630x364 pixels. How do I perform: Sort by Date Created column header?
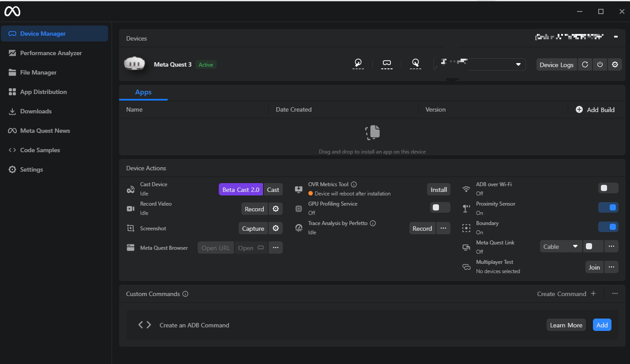pos(294,109)
